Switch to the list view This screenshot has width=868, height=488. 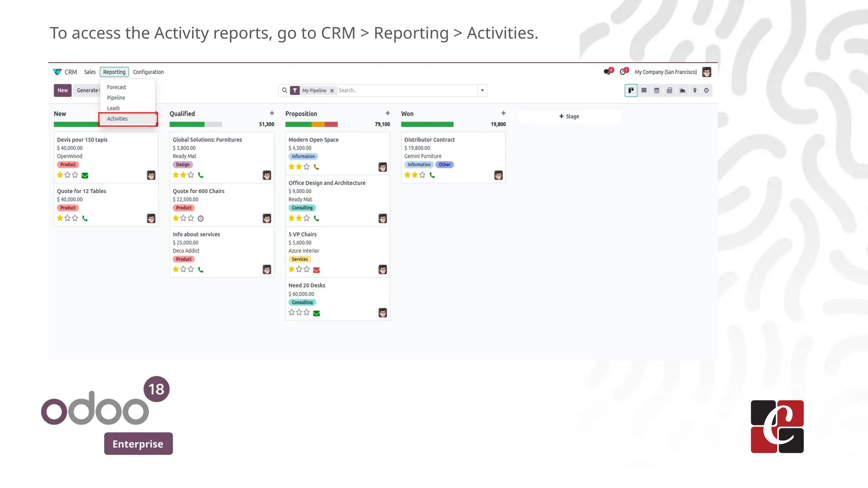(644, 90)
